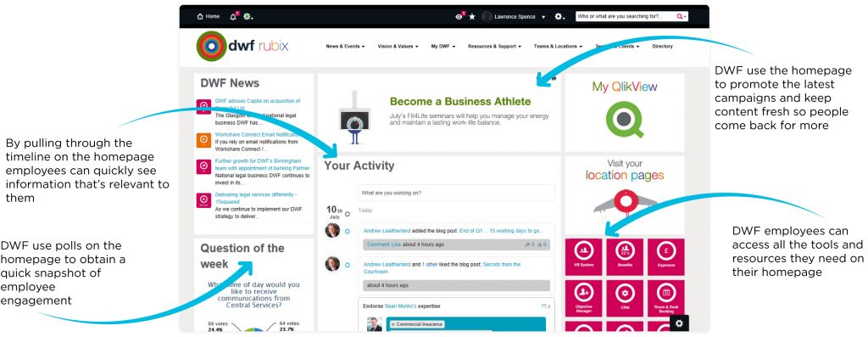This screenshot has height=337, width=868.
Task: Click comment count icon on End of Q1 post
Action: (x=527, y=244)
